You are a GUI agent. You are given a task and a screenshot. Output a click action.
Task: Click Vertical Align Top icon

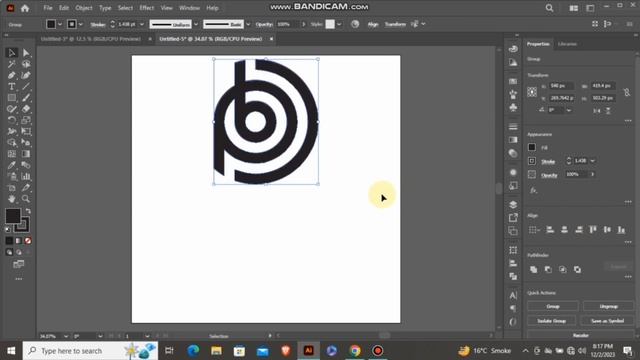click(x=593, y=230)
